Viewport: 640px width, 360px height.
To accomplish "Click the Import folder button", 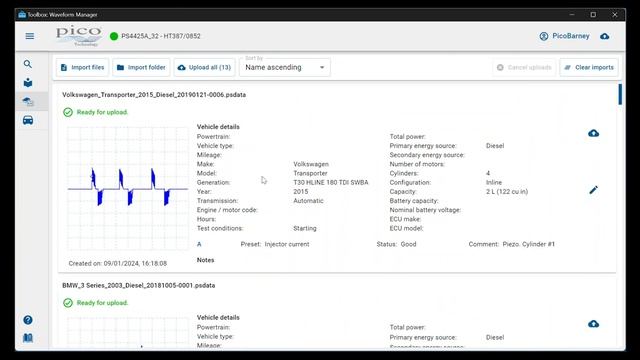I will pyautogui.click(x=141, y=67).
